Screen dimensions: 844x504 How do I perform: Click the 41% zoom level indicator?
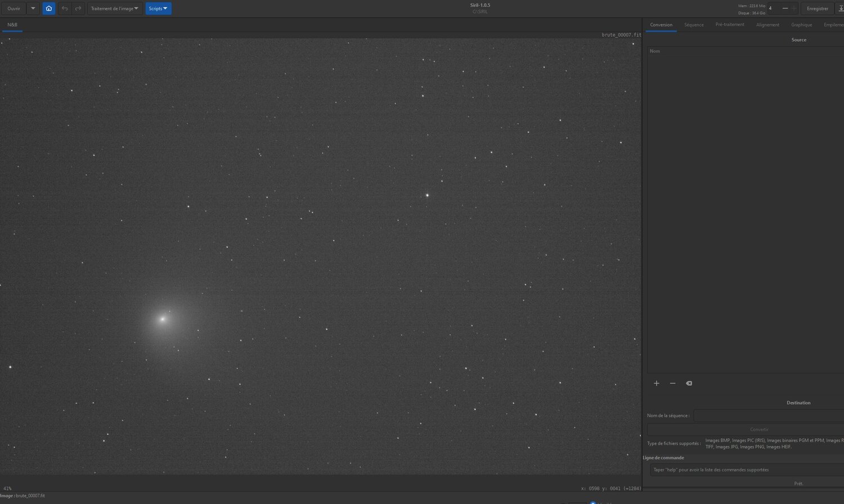(7, 488)
